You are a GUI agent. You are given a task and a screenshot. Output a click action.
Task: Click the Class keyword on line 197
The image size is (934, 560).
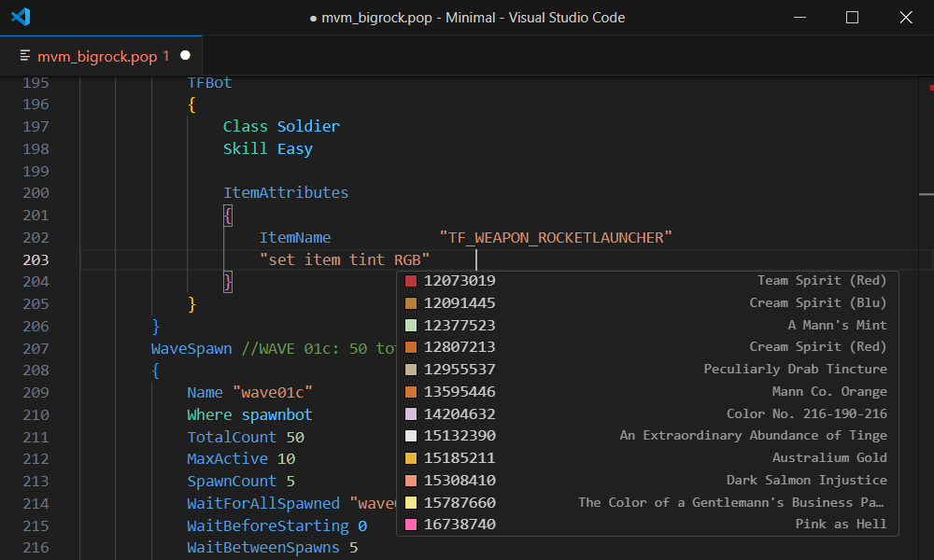pyautogui.click(x=246, y=127)
